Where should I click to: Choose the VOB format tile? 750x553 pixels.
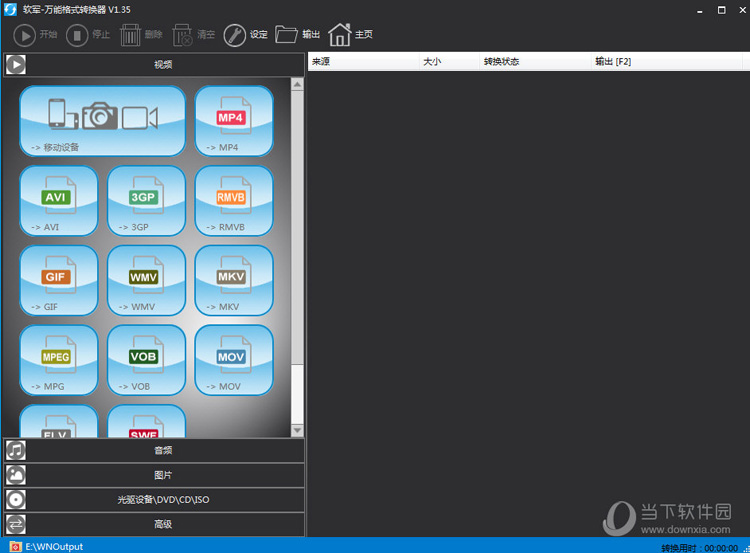146,360
